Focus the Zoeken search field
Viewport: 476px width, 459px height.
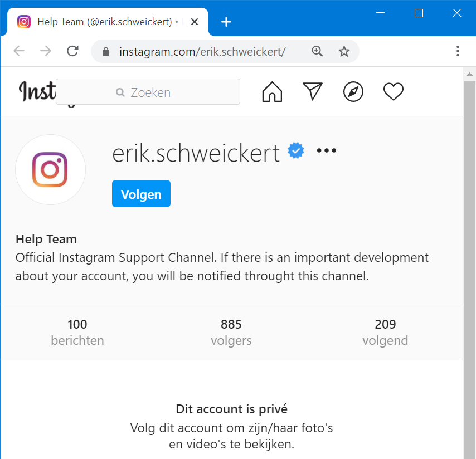[x=148, y=91]
